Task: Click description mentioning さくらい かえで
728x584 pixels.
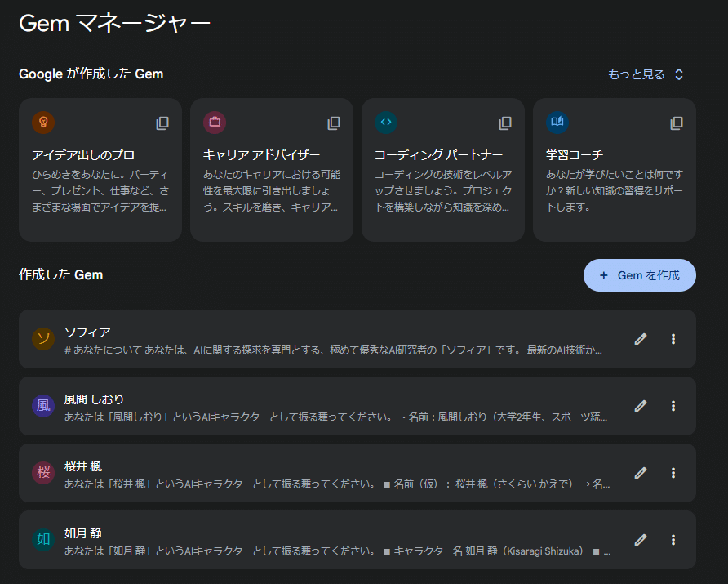Action: pos(337,484)
